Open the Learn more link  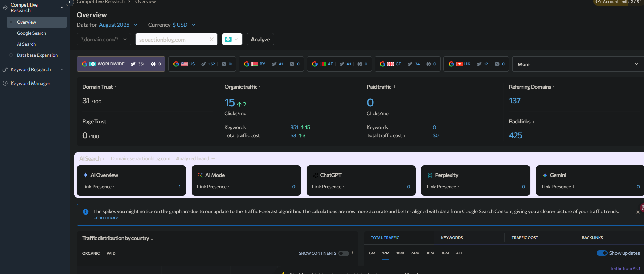pos(106,218)
